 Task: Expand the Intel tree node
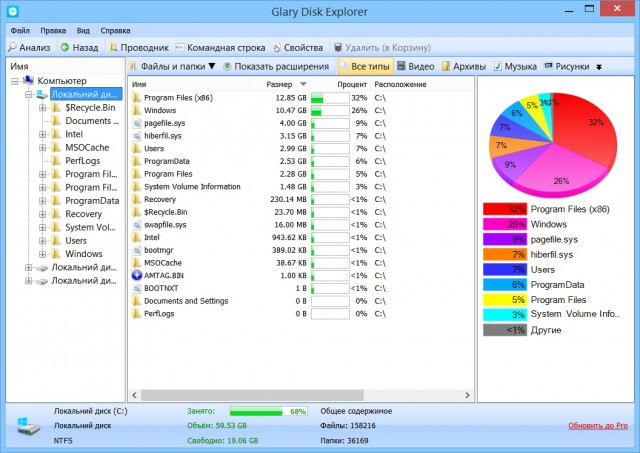(x=42, y=134)
